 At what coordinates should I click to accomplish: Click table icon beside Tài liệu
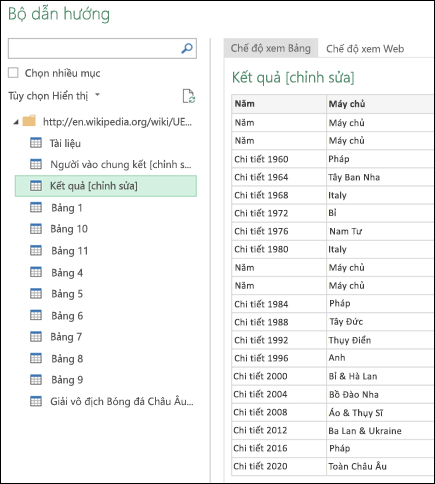coord(36,143)
